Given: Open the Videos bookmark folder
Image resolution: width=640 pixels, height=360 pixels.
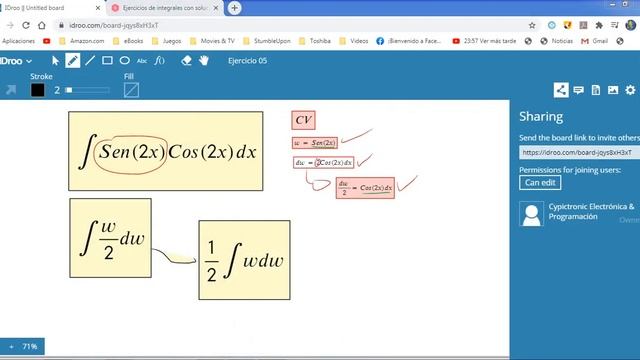Looking at the screenshot, I should 354,41.
